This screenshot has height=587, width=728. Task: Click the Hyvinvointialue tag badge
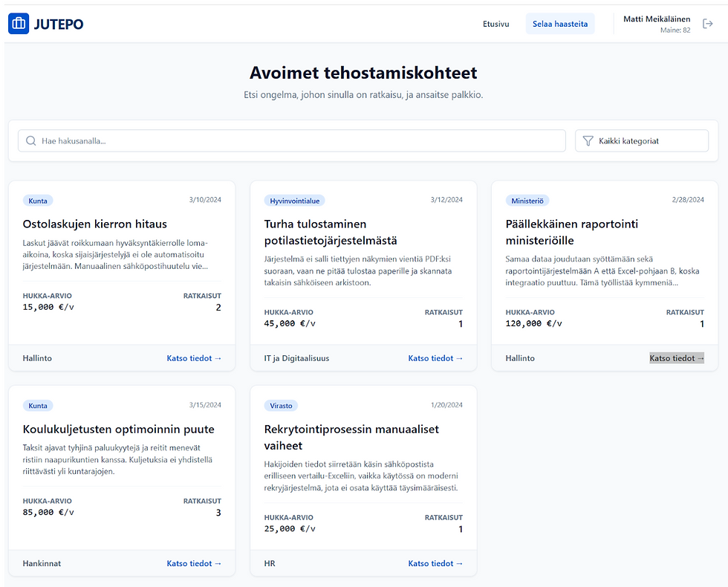point(294,201)
